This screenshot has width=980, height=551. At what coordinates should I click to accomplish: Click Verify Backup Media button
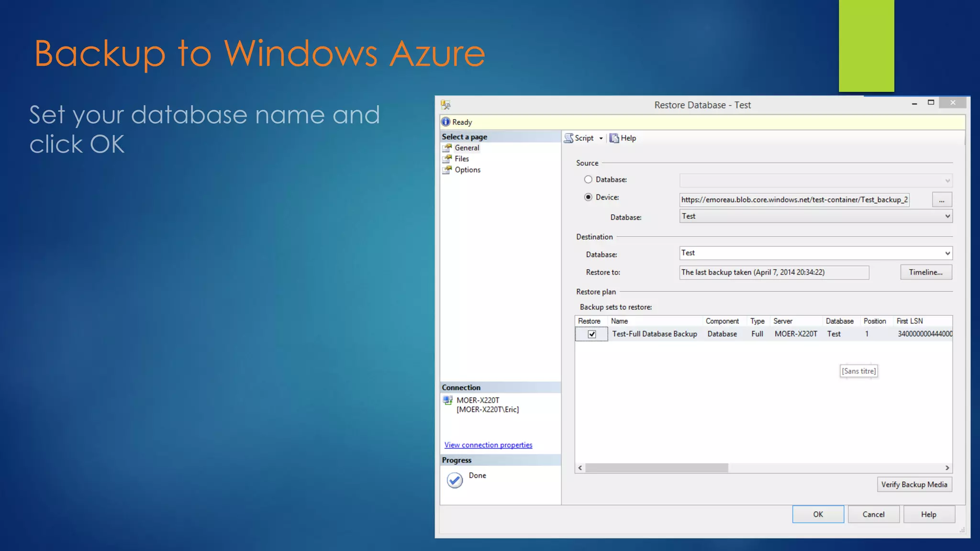coord(914,485)
